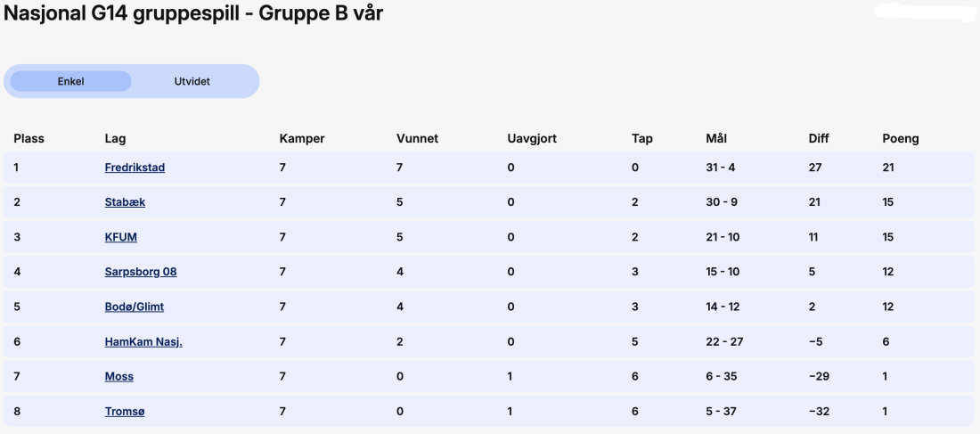This screenshot has height=434, width=980.
Task: Click the Uavgjort column header
Action: (532, 139)
